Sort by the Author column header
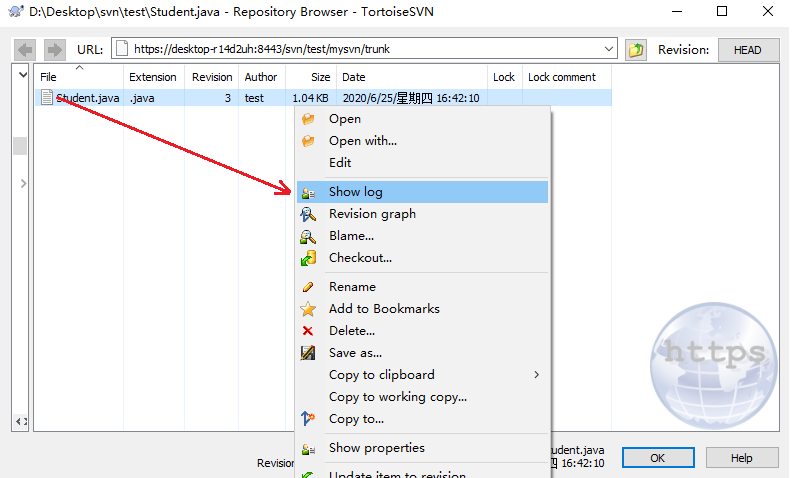 click(262, 77)
